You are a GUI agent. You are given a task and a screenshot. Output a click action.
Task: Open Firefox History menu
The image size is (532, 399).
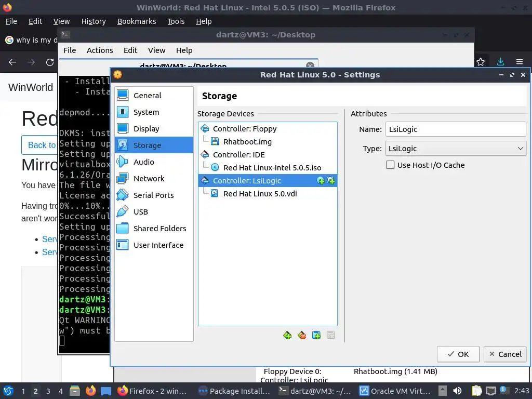[94, 21]
